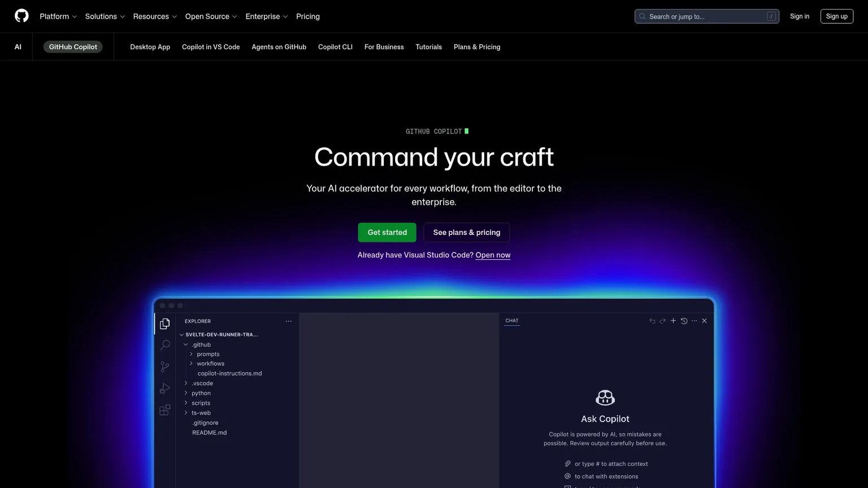Image resolution: width=868 pixels, height=488 pixels.
Task: Click the paperclip attach context icon
Action: click(567, 464)
